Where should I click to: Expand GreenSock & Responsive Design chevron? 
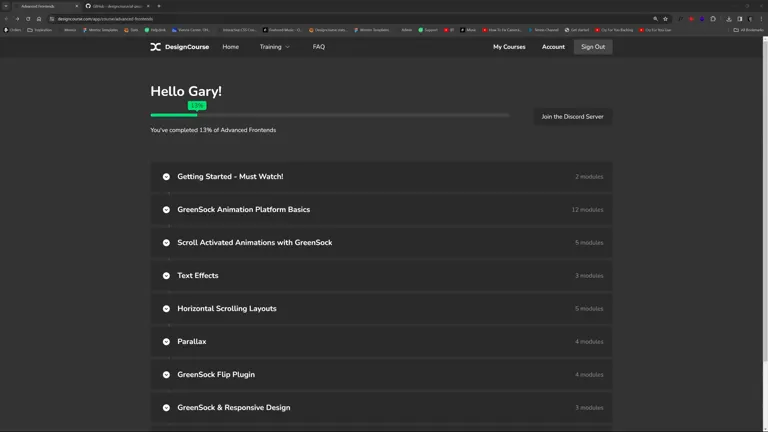click(167, 408)
